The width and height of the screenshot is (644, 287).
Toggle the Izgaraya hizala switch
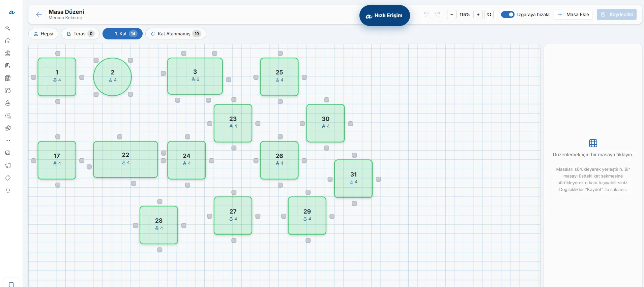(507, 14)
